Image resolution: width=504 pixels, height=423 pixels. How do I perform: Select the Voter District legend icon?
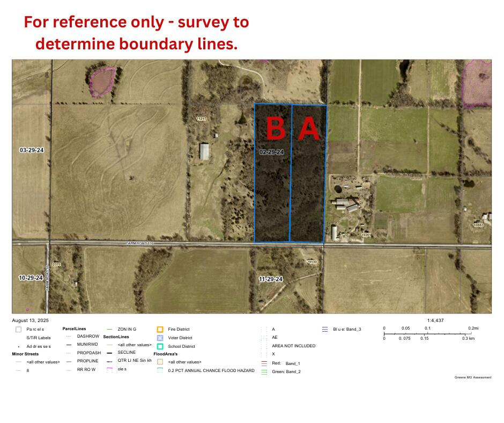160,338
